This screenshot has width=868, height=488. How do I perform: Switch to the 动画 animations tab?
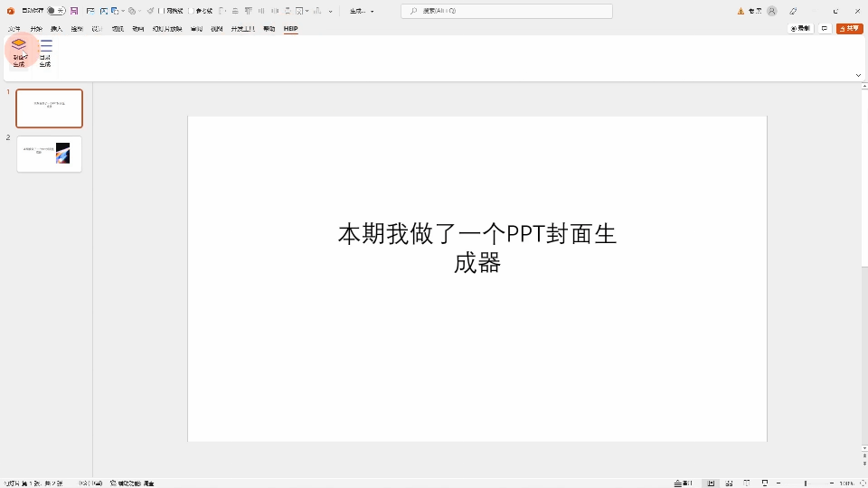click(x=138, y=29)
